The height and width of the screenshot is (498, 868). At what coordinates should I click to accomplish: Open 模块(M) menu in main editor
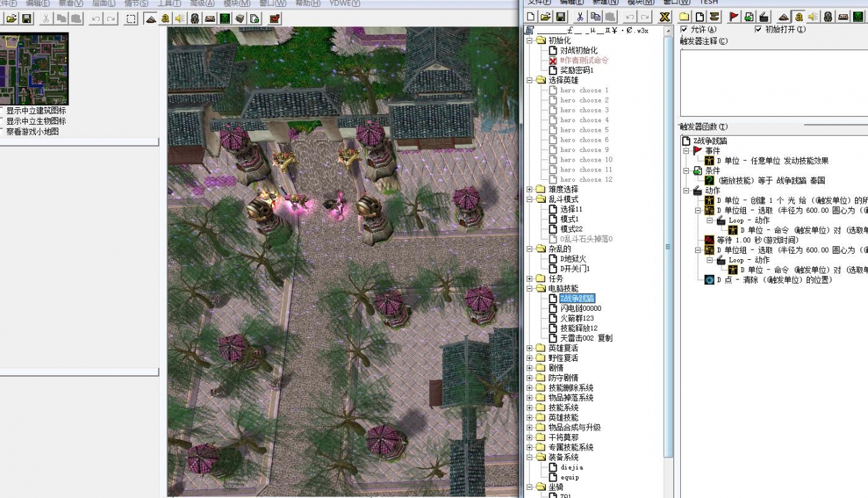click(x=237, y=3)
